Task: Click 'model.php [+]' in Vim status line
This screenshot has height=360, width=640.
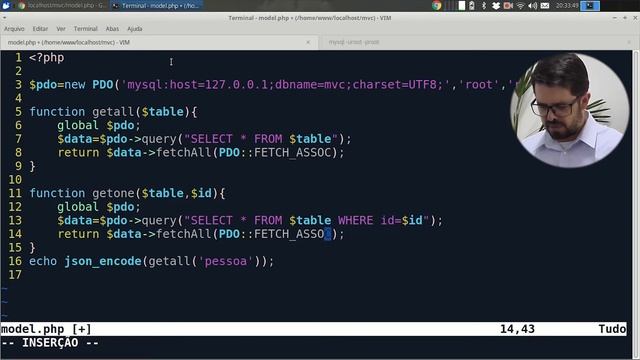Action: (46, 329)
